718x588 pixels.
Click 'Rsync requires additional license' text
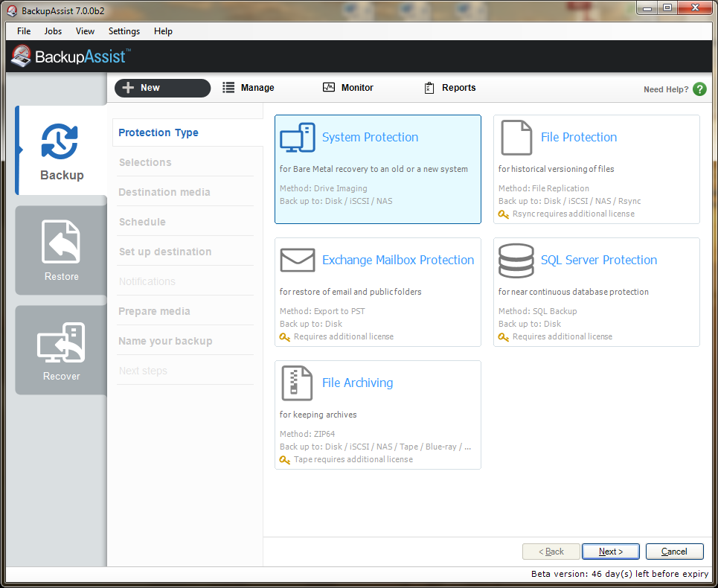point(574,214)
